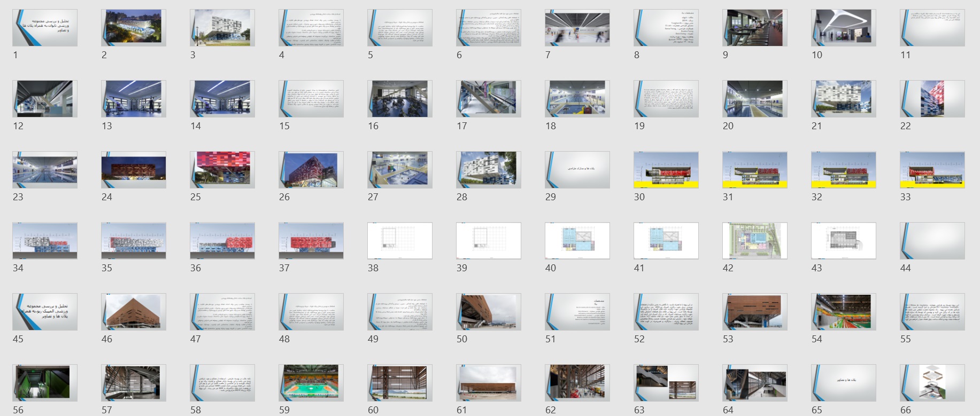Viewport: 980px width, 416px height.
Task: Select slide 10 ceiling light interior
Action: [844, 28]
